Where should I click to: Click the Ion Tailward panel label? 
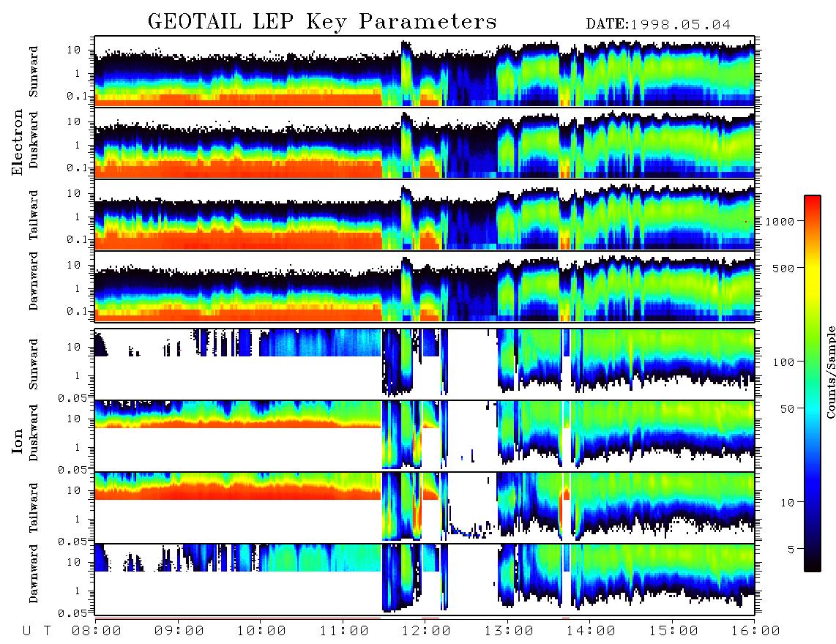[34, 508]
